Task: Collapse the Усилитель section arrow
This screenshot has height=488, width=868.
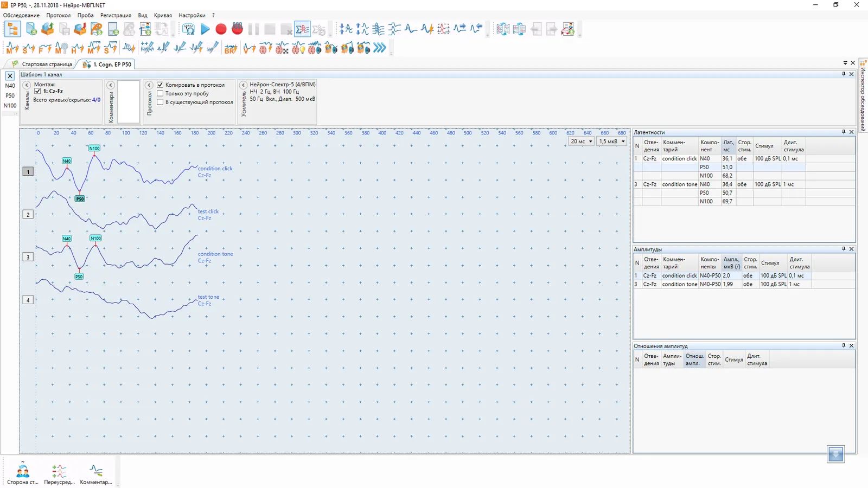Action: [x=244, y=85]
